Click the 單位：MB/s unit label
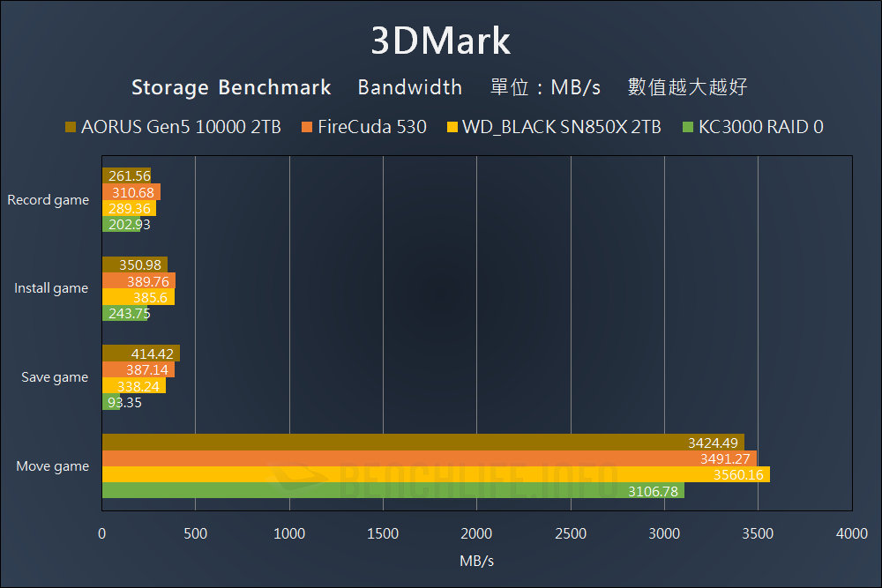882x588 pixels. [x=545, y=87]
